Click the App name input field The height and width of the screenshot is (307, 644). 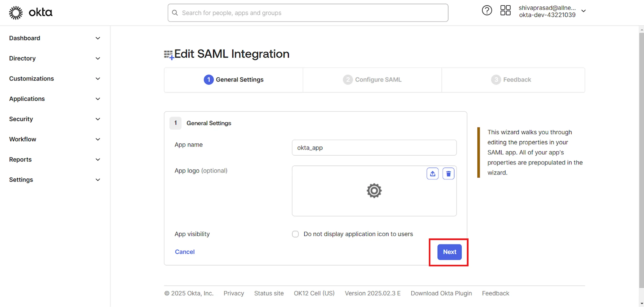[x=374, y=148]
